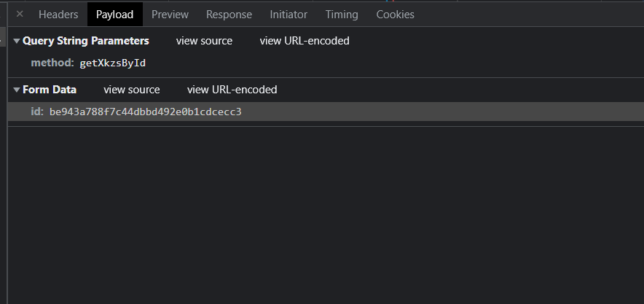Show the Response tab
The width and height of the screenshot is (644, 304).
229,15
